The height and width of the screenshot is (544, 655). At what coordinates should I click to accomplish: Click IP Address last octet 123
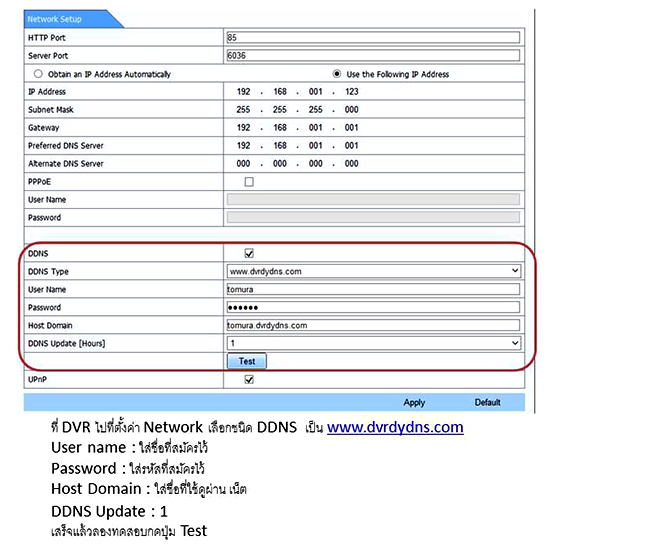click(352, 92)
